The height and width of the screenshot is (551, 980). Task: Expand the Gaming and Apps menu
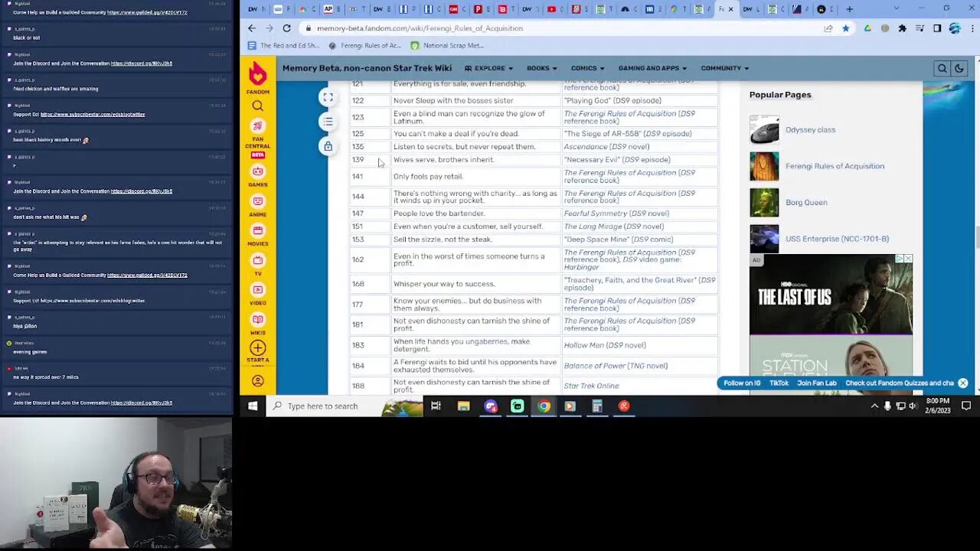coord(652,68)
